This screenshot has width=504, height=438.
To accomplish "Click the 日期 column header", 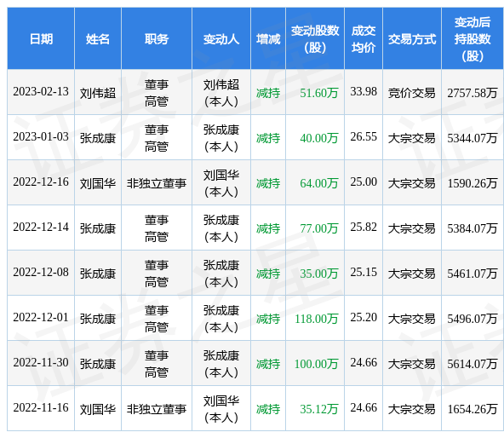I will pyautogui.click(x=41, y=39).
